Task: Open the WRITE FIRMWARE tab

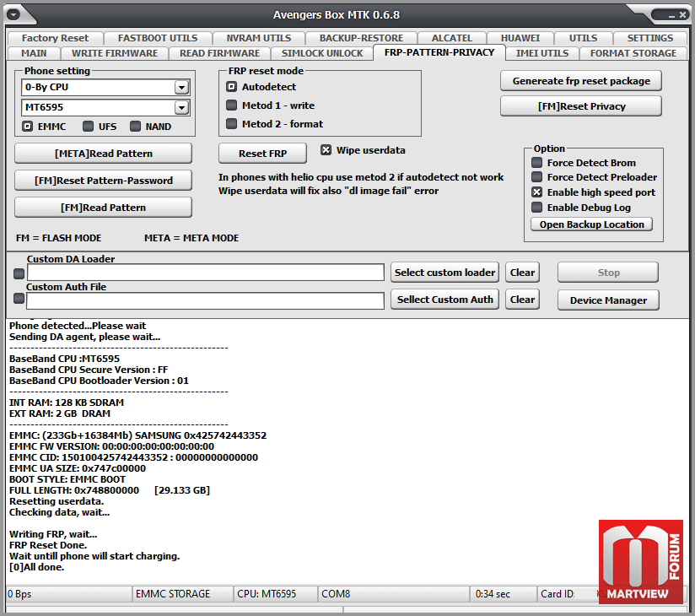Action: (x=115, y=53)
